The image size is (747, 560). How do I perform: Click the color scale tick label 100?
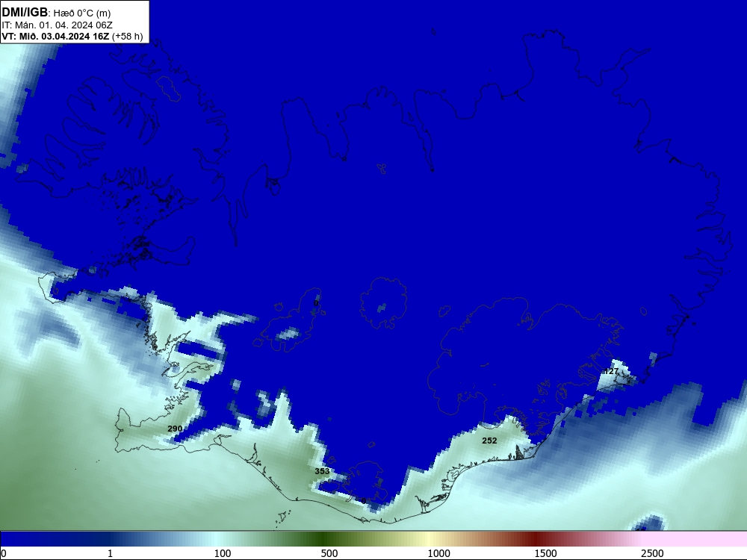[x=223, y=553]
